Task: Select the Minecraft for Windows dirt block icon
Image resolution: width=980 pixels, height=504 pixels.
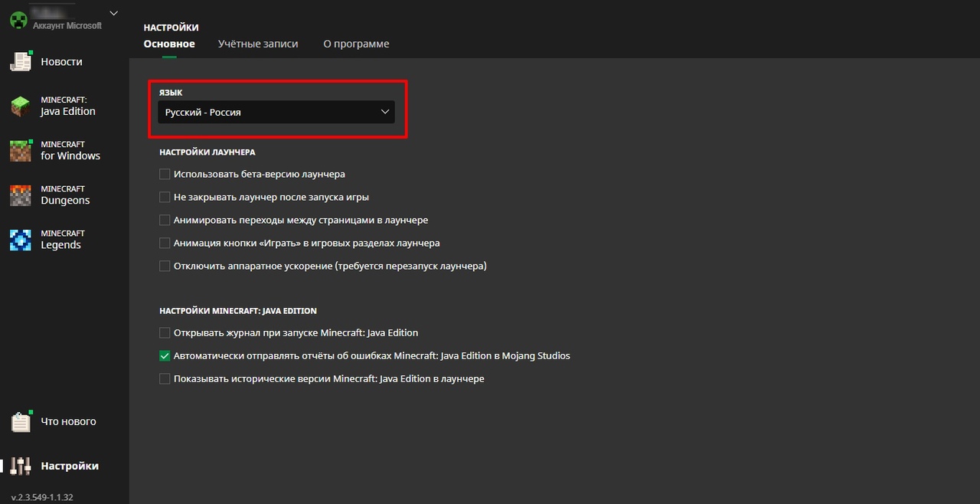Action: click(20, 151)
